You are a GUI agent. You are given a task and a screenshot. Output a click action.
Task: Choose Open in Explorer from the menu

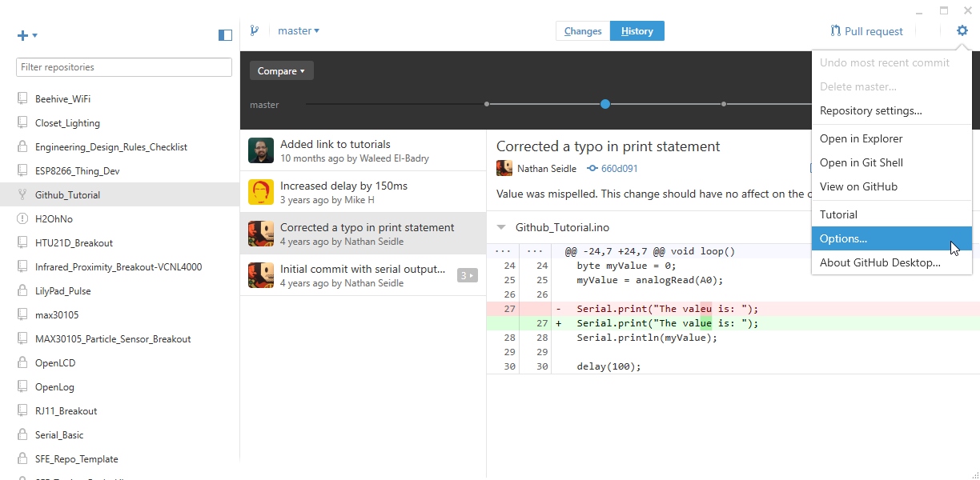pos(892,138)
